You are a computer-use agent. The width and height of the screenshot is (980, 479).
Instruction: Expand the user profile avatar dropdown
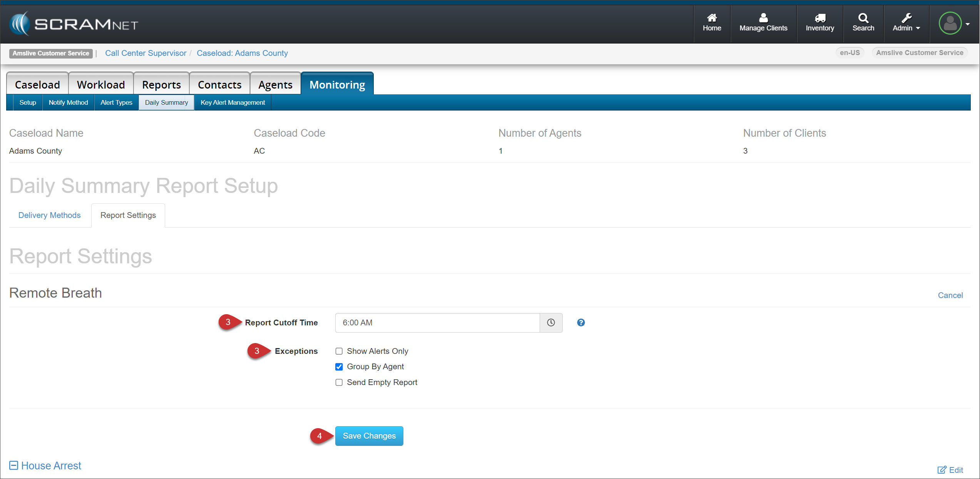(x=954, y=23)
